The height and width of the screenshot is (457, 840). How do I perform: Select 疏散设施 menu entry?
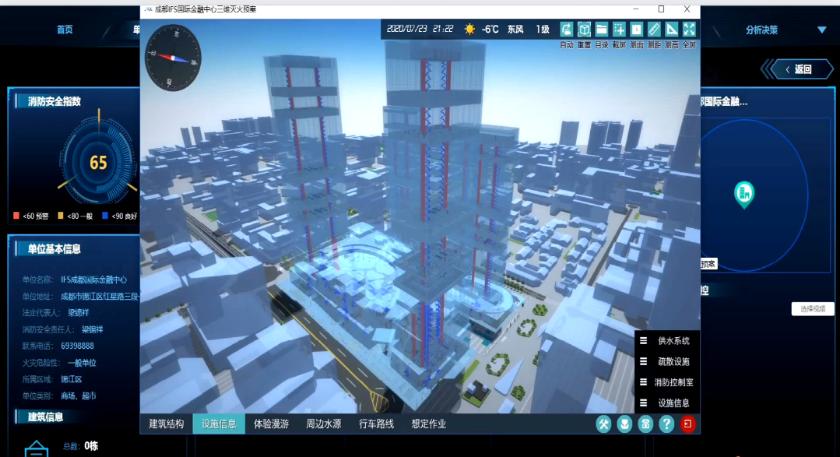tap(673, 362)
